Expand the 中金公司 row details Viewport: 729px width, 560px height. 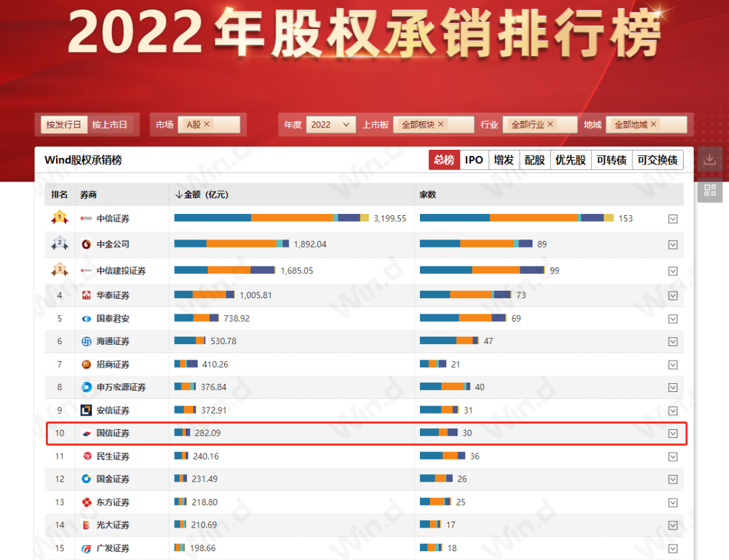(x=673, y=245)
